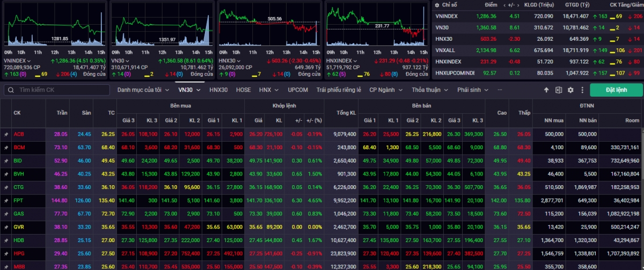Toggle pin on GAS row
644x270 pixels.
[x=6, y=214]
